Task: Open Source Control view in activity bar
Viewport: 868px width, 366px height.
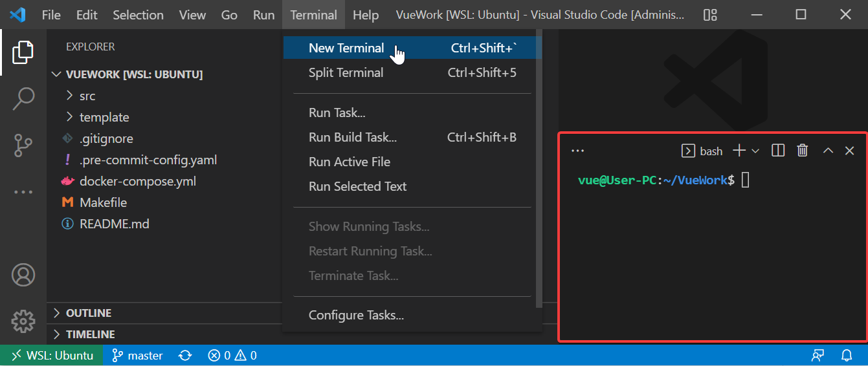Action: [23, 145]
